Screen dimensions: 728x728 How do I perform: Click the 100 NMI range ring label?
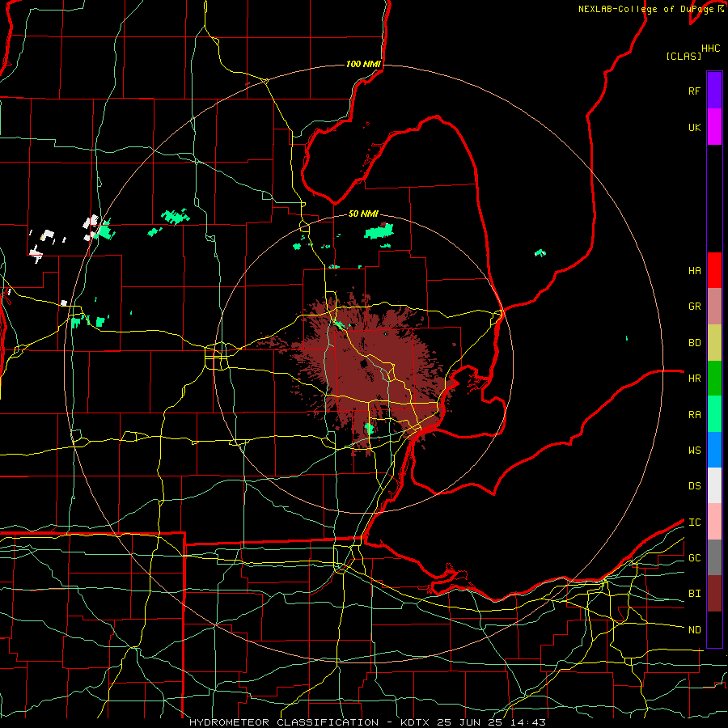(363, 64)
